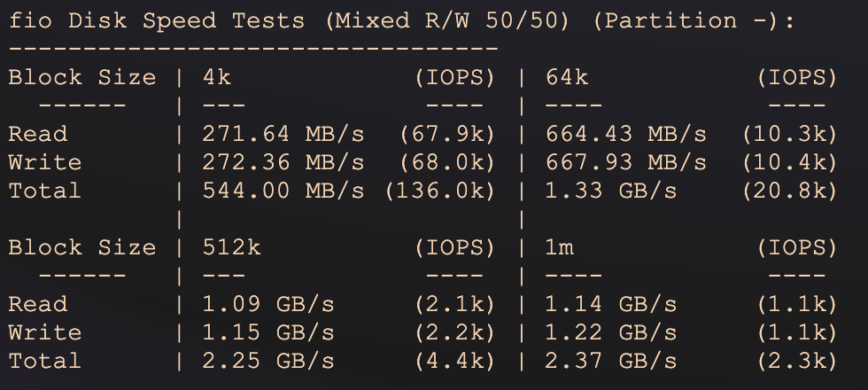Select the 1.15 GB/s write speed
Image resolution: width=868 pixels, height=390 pixels.
click(268, 332)
